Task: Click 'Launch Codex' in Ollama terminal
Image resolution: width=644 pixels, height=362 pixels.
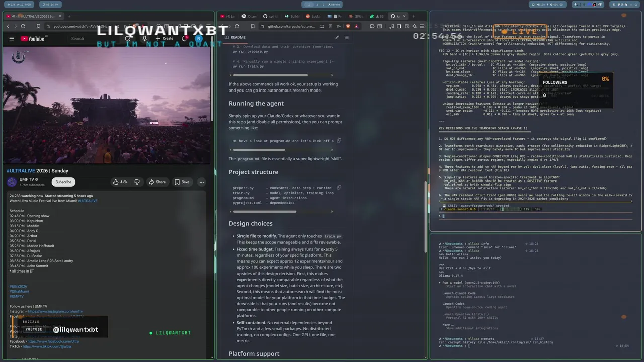Action: click(453, 304)
